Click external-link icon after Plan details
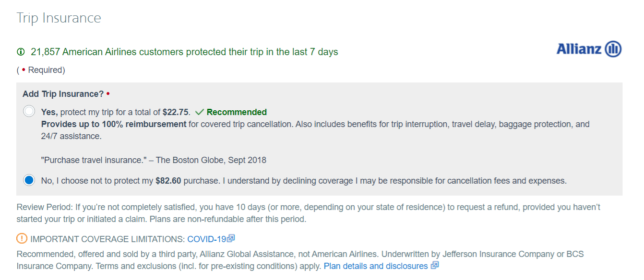644x280 pixels. tap(435, 265)
